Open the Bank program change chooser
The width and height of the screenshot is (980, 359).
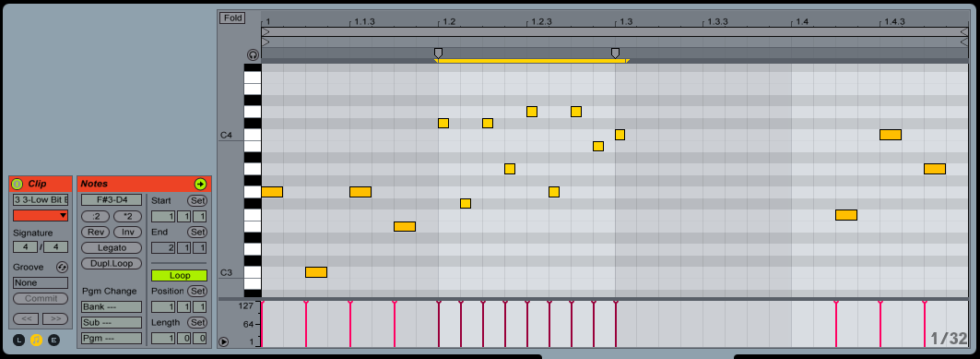pos(112,307)
